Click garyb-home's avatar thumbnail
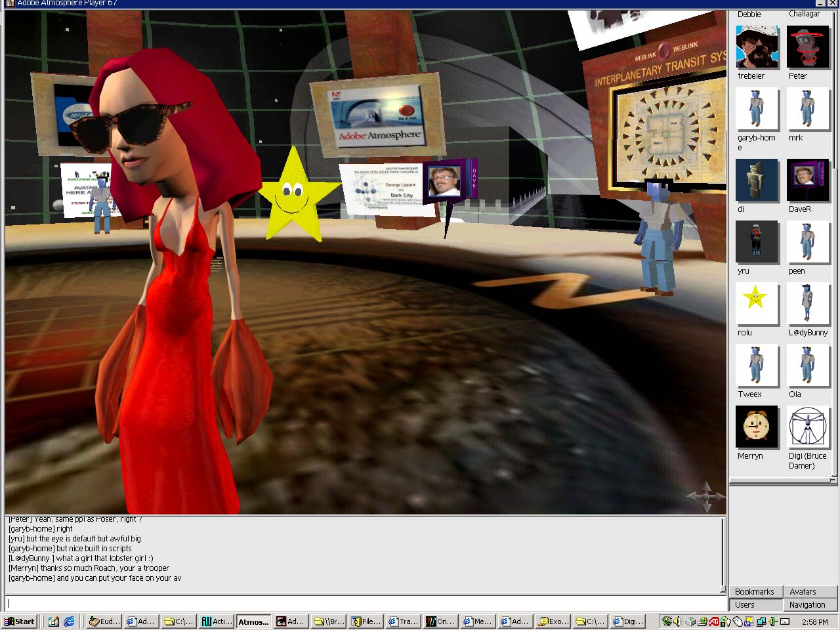The height and width of the screenshot is (630, 840). [x=757, y=109]
